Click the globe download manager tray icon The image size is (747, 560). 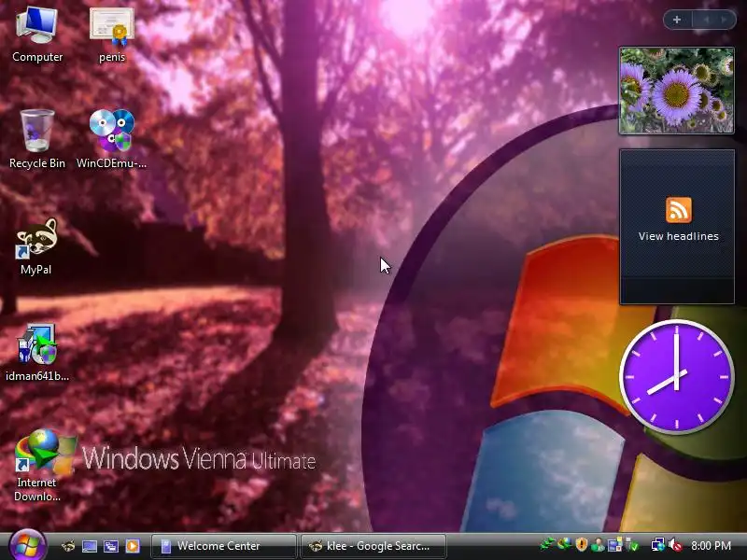(565, 544)
